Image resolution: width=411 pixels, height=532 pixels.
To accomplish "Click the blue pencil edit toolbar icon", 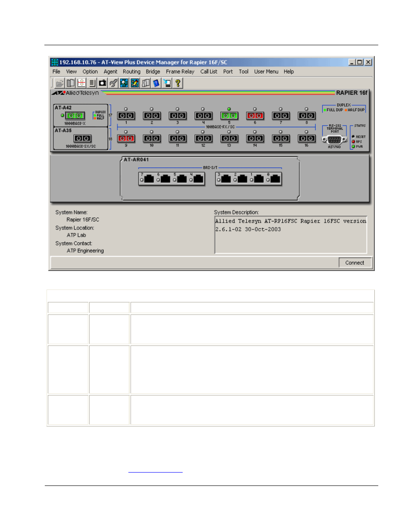I will tap(135, 83).
